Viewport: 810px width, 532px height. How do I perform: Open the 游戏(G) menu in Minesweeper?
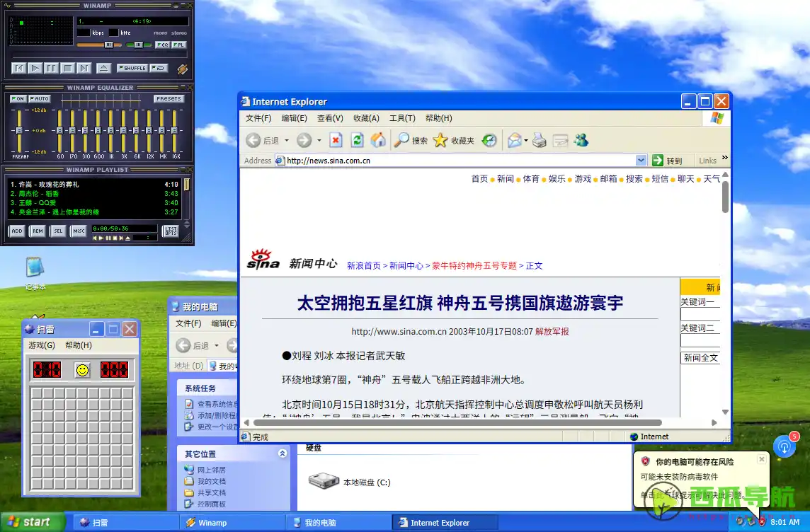[42, 345]
